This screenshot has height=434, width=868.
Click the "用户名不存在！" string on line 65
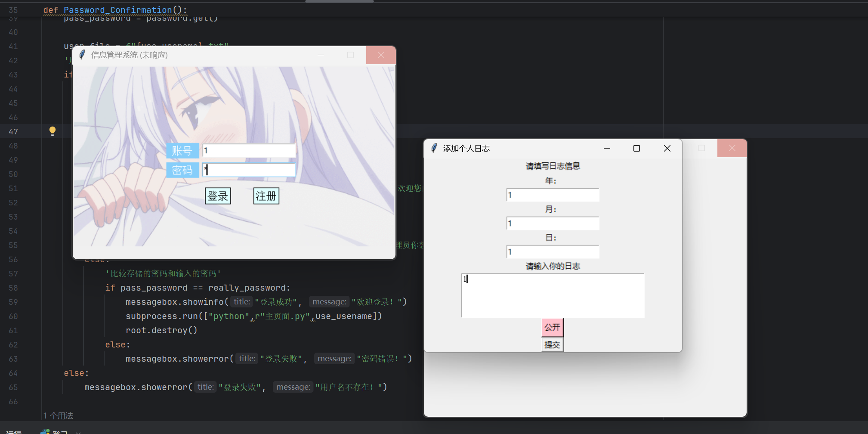tap(349, 387)
